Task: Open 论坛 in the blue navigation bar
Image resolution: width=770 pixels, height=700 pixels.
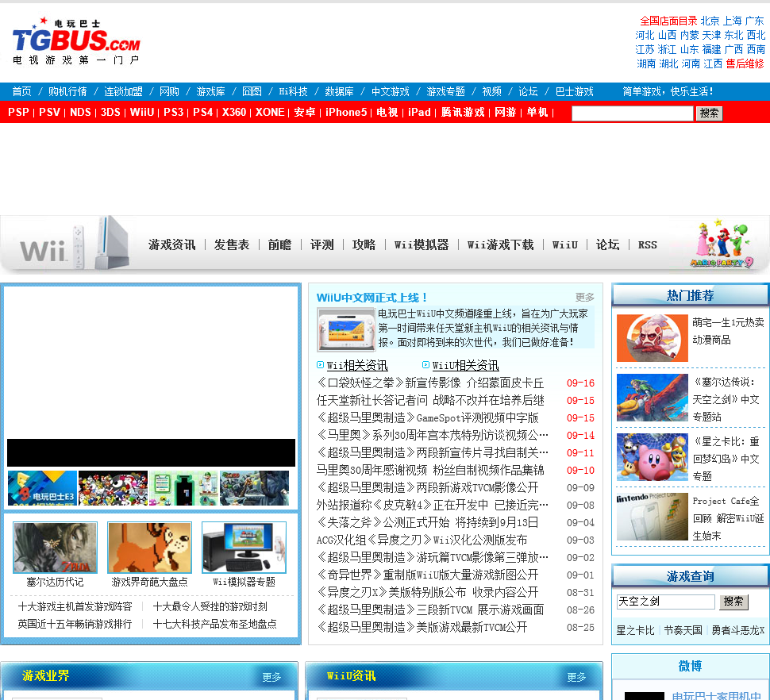Action: point(528,91)
